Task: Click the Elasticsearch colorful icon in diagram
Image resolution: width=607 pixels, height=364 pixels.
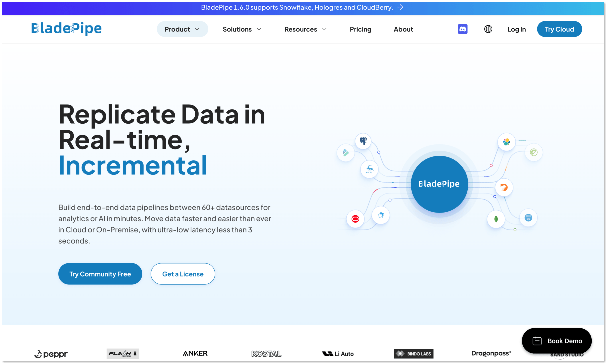Action: point(506,142)
